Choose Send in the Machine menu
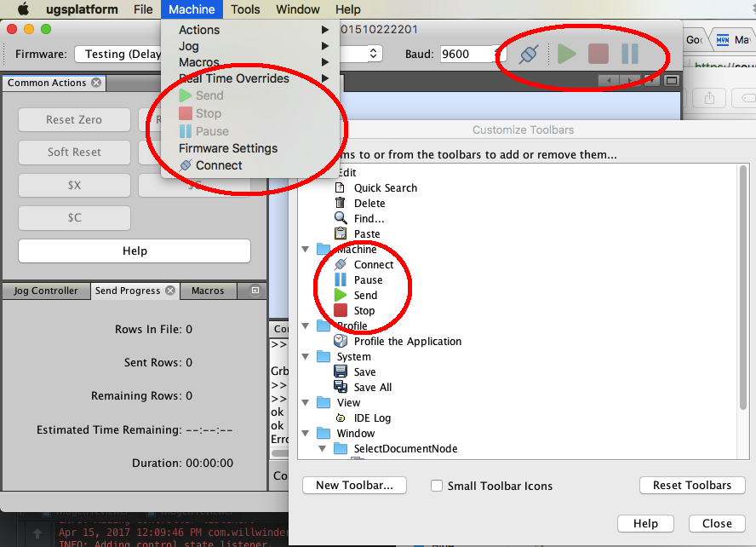This screenshot has height=547, width=756. click(250, 95)
